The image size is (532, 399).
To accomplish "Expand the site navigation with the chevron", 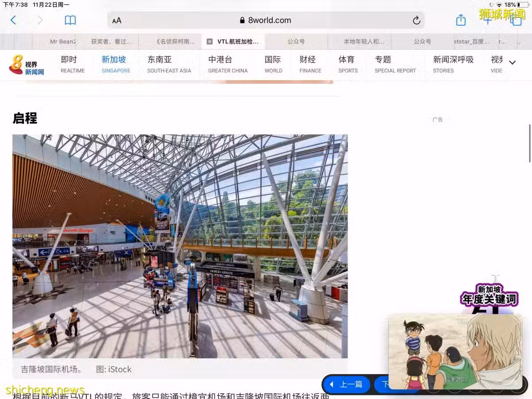I will 512,63.
